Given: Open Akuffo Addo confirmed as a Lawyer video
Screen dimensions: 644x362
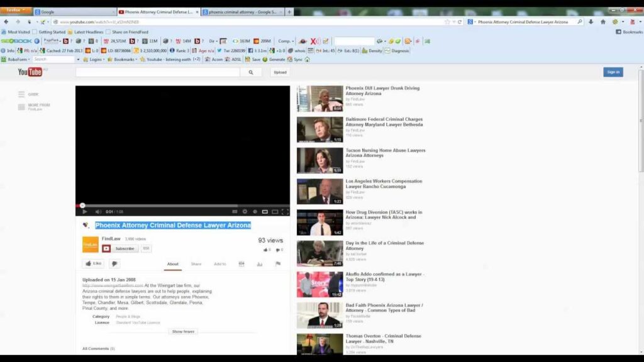Looking at the screenshot, I should pyautogui.click(x=385, y=277).
